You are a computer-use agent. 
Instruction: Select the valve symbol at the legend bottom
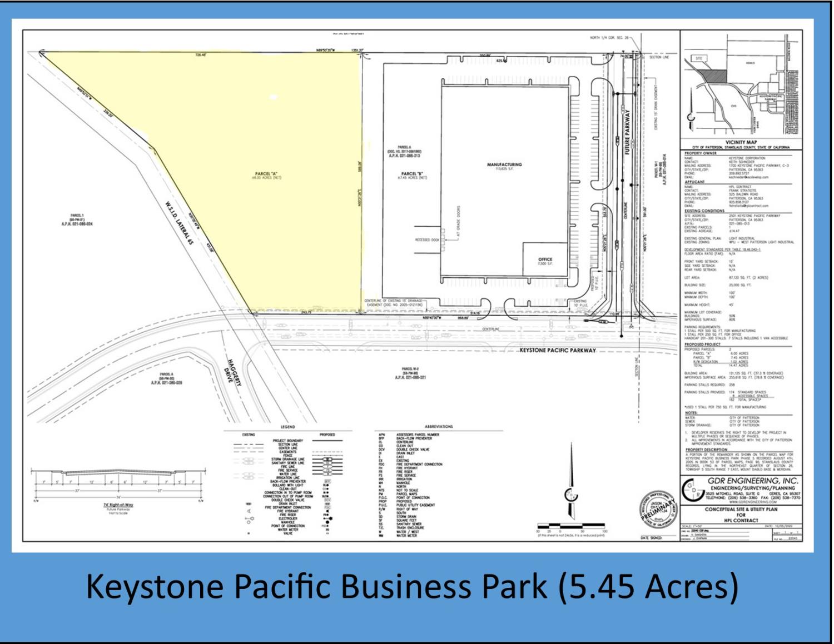pos(327,533)
